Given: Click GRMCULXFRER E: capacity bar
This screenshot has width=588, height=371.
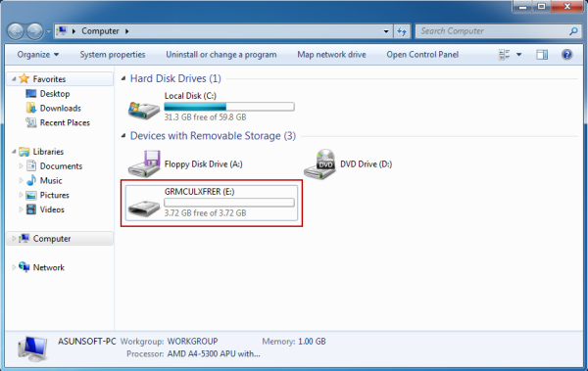Looking at the screenshot, I should coord(229,203).
